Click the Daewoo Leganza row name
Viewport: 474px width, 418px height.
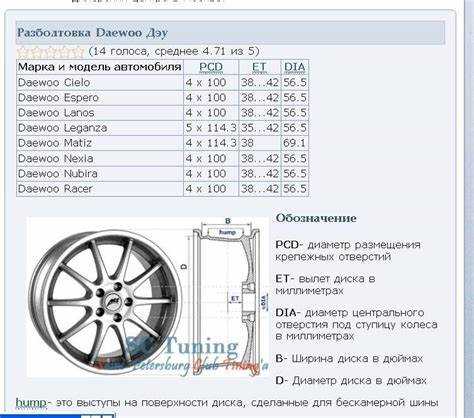(x=63, y=128)
